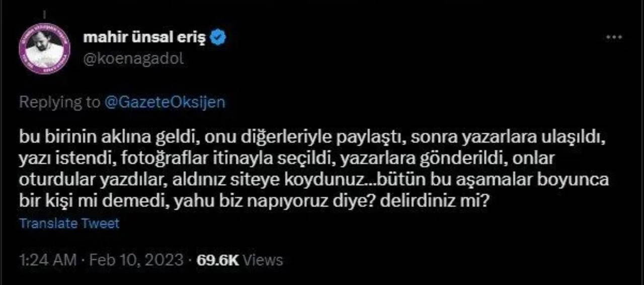Open mahir ünsal eriş's profile avatar
This screenshot has height=285, width=644.
[44, 48]
